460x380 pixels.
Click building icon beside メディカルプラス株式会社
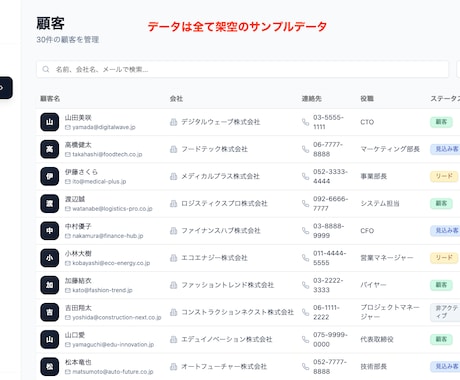point(173,176)
